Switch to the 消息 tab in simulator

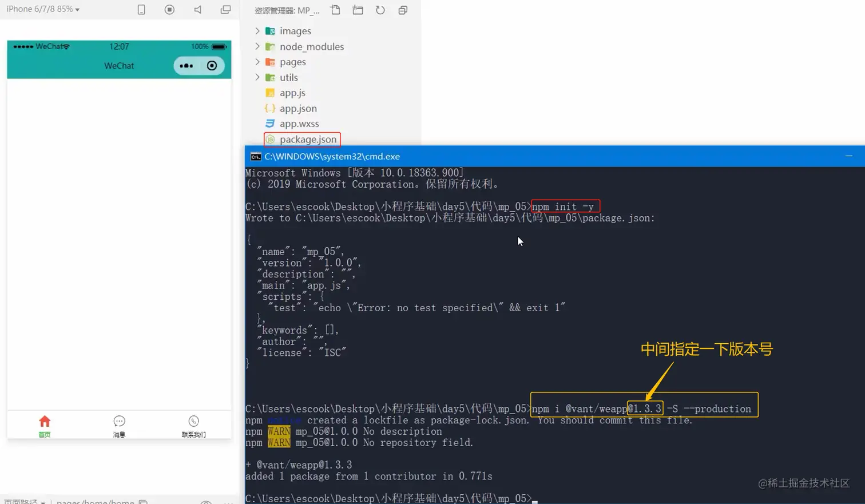pyautogui.click(x=119, y=426)
